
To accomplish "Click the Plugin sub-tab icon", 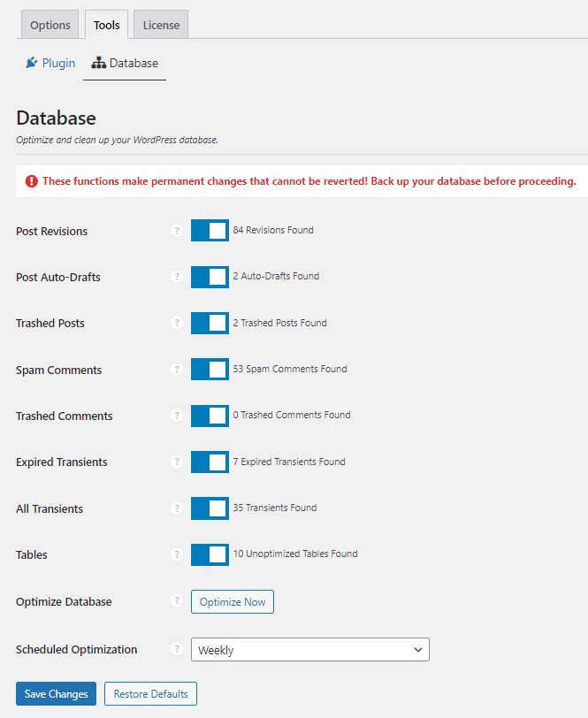I will 29,63.
